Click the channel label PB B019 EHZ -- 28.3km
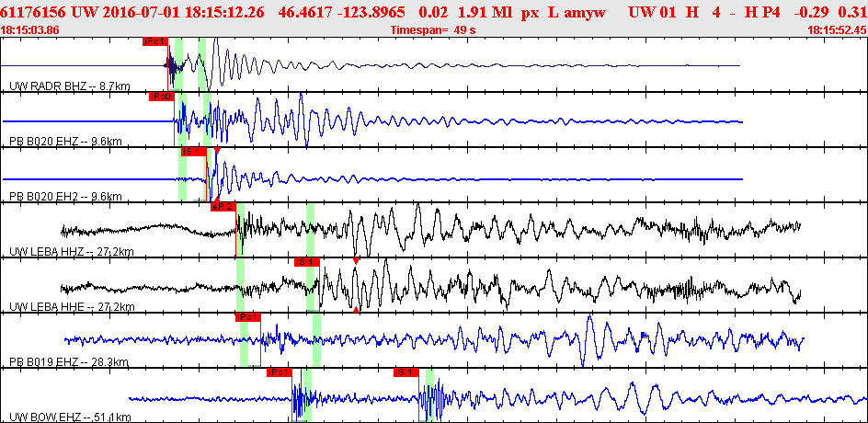The height and width of the screenshot is (423, 868). pos(69,362)
